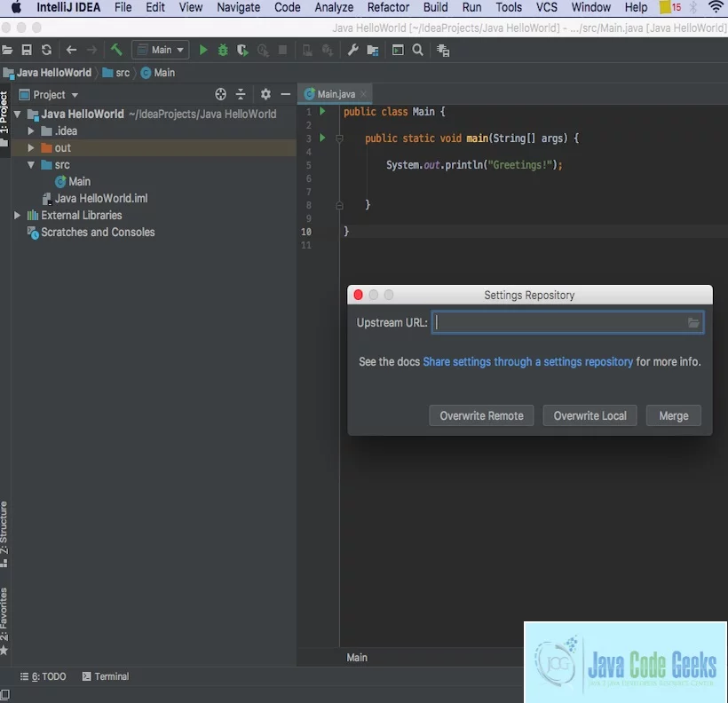Expand the out folder
The width and height of the screenshot is (728, 703).
pyautogui.click(x=31, y=147)
